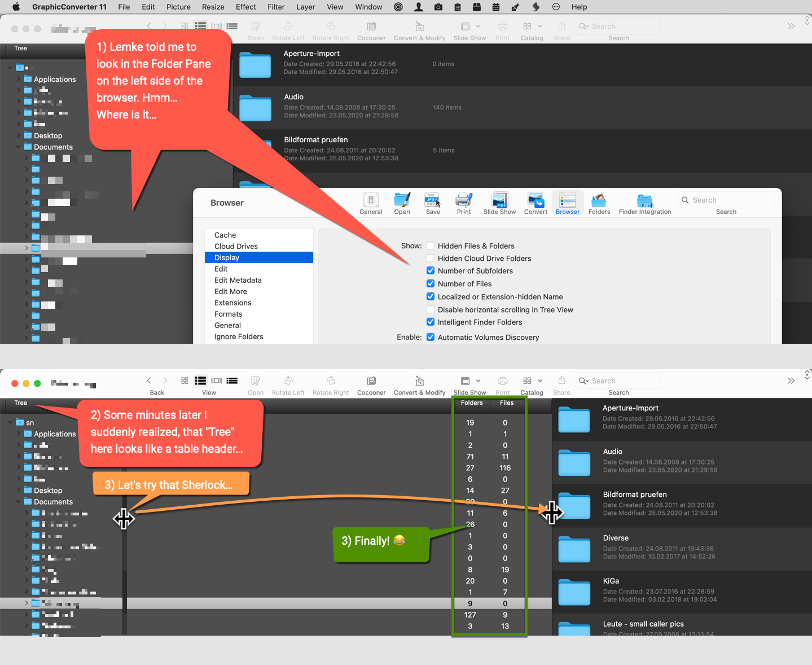Uncheck Number of Subfolders

[x=431, y=270]
